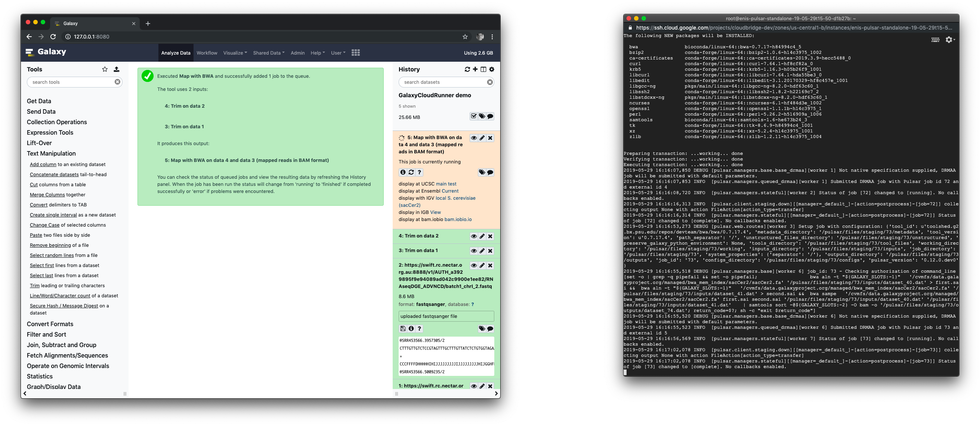The image size is (980, 426).
Task: View data of 3: Trim on data 1
Action: click(x=474, y=251)
